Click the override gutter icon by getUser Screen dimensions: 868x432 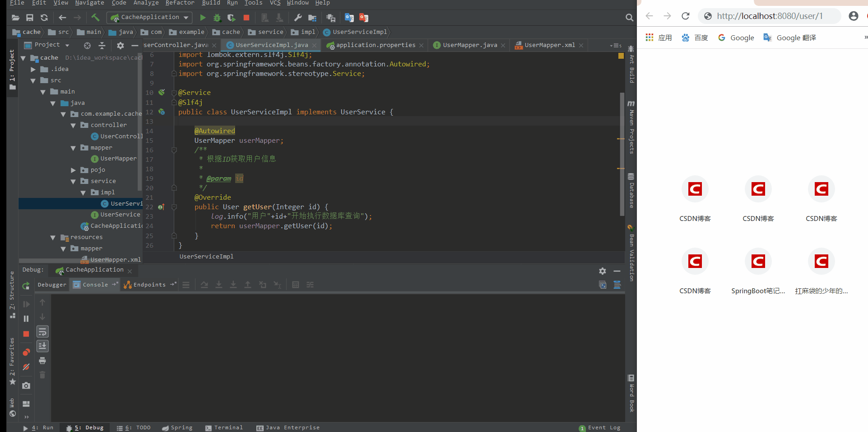[161, 207]
